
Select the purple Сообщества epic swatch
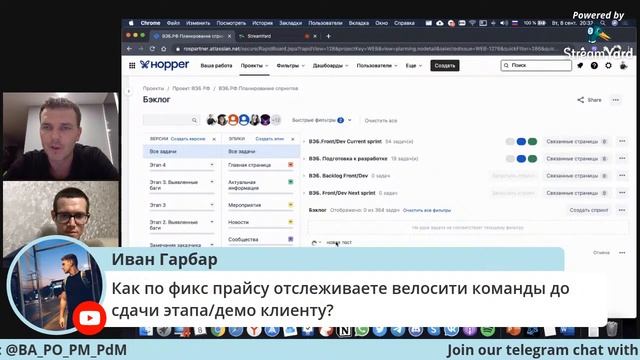(x=291, y=239)
